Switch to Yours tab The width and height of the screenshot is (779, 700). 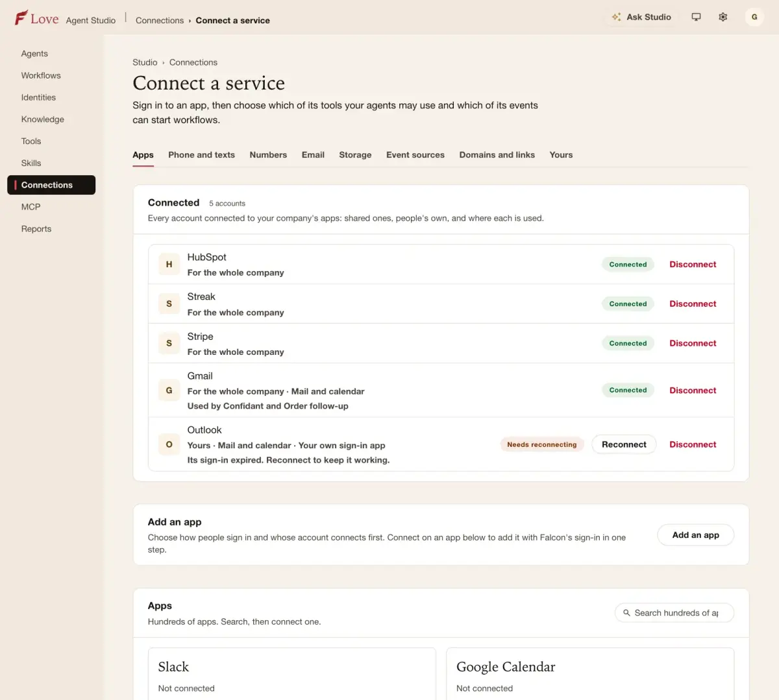tap(561, 155)
